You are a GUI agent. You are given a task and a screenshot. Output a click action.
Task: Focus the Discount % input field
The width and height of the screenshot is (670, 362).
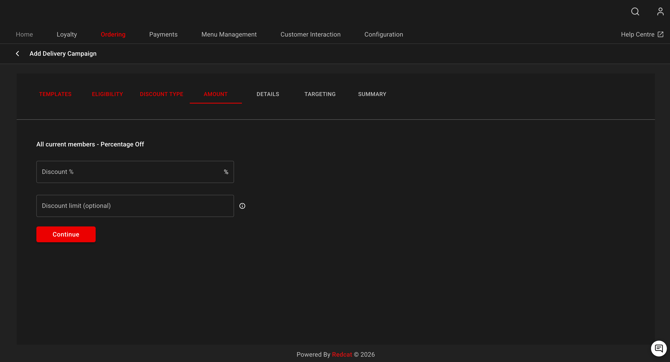[x=135, y=172]
